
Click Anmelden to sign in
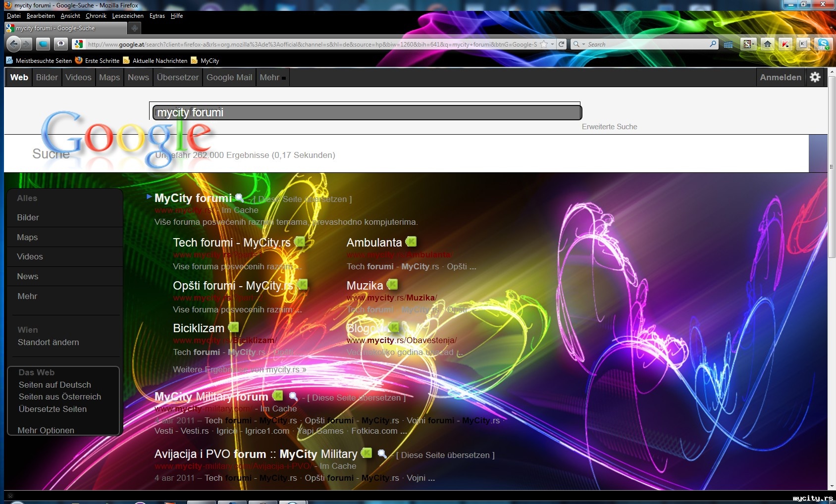pyautogui.click(x=781, y=77)
